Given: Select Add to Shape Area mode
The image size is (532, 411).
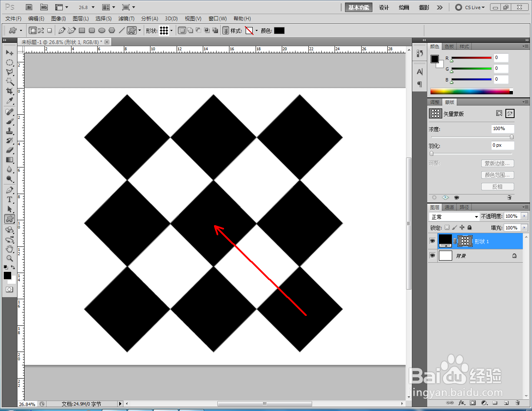Looking at the screenshot, I should pyautogui.click(x=190, y=30).
